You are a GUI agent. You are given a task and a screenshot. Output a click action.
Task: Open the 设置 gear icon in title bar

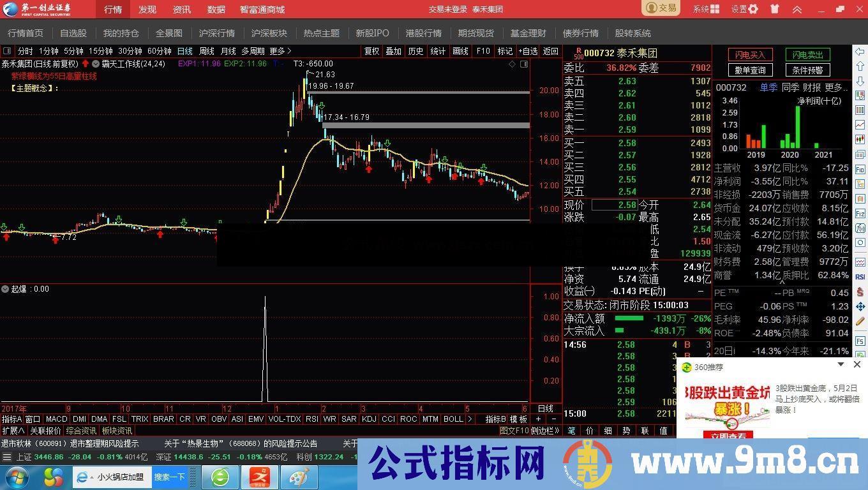[753, 9]
